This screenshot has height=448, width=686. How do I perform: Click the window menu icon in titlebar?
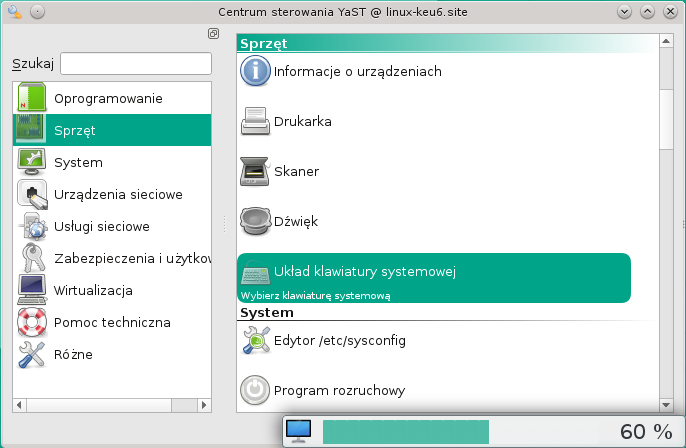tap(13, 11)
